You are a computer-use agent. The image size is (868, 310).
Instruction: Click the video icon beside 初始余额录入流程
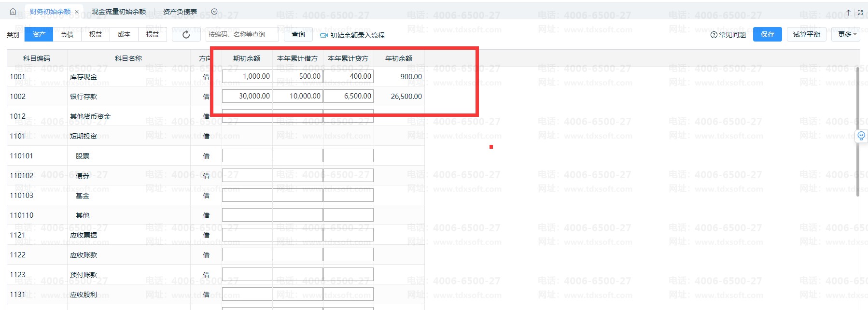tap(324, 35)
